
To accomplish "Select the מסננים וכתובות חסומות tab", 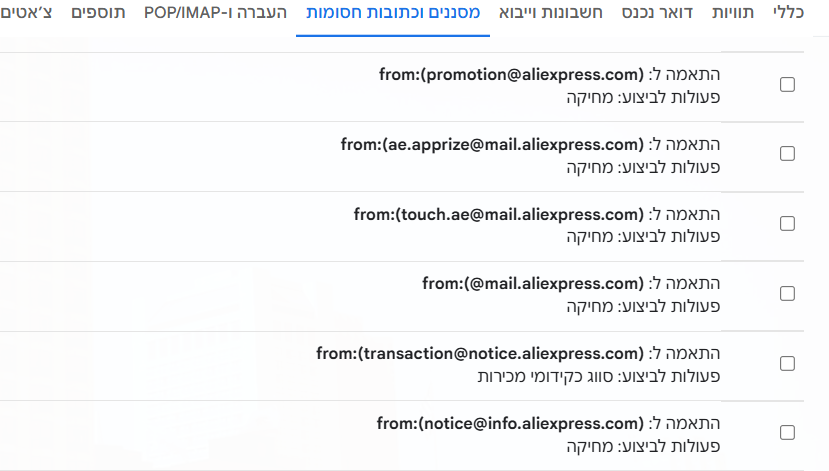I will pyautogui.click(x=393, y=14).
